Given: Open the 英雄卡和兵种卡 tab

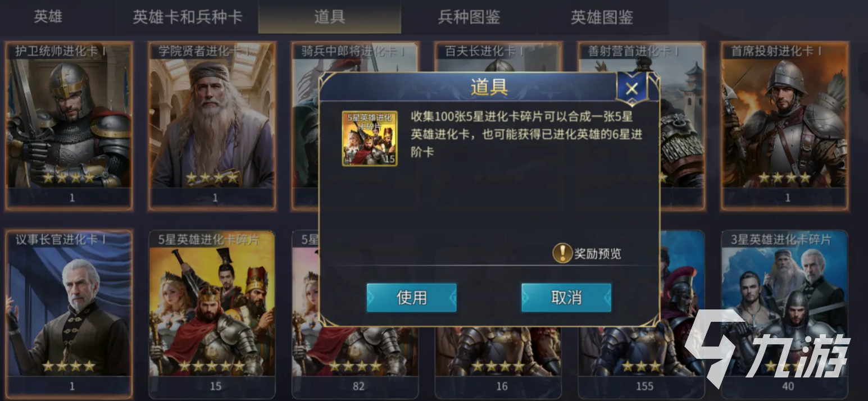Looking at the screenshot, I should coord(188,17).
